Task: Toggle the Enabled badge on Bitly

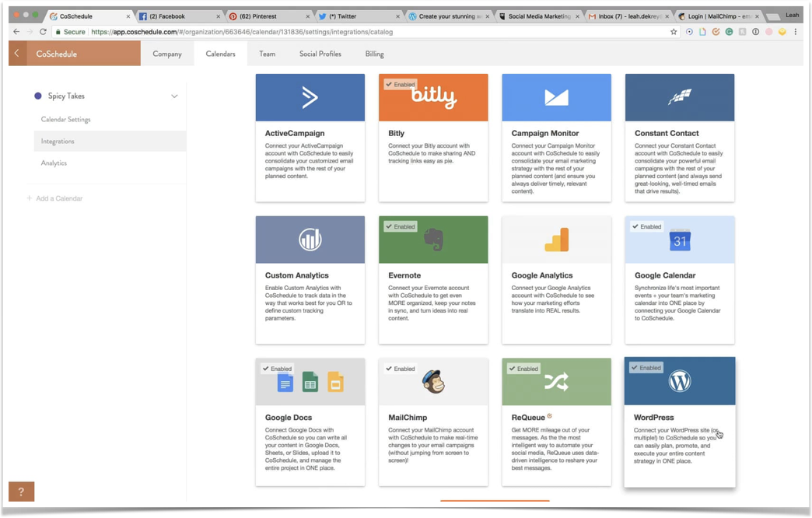Action: point(401,84)
